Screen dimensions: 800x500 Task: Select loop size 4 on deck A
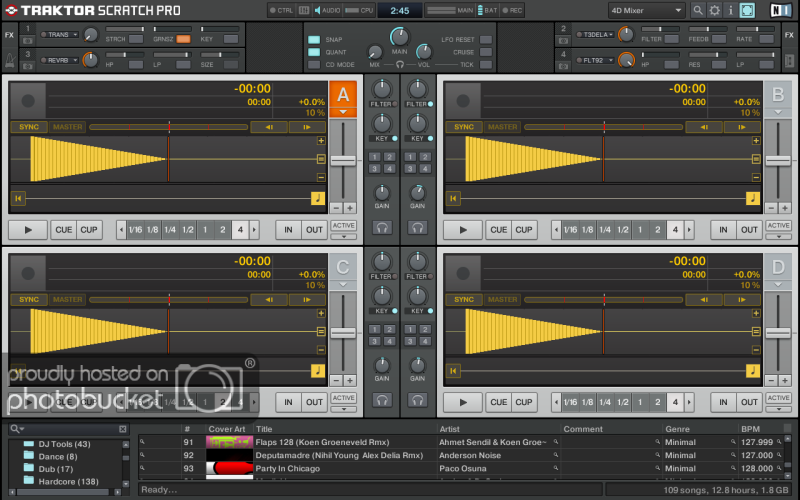pos(240,230)
